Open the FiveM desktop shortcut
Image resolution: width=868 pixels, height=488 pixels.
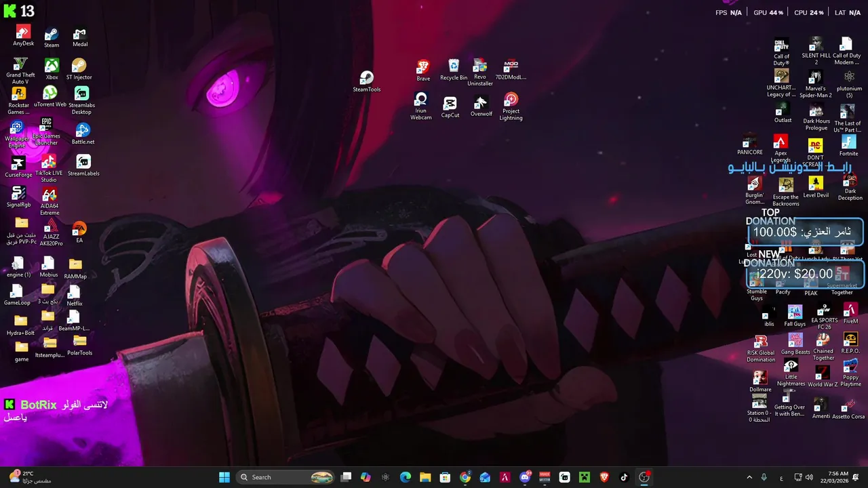click(850, 314)
